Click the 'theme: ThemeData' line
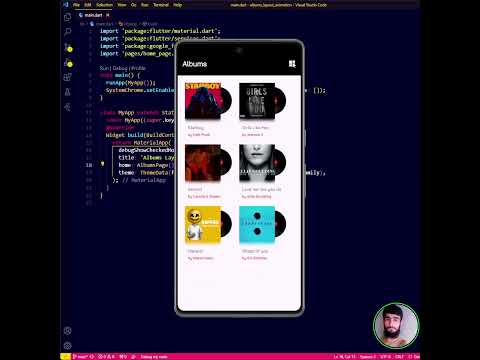 click(146, 173)
